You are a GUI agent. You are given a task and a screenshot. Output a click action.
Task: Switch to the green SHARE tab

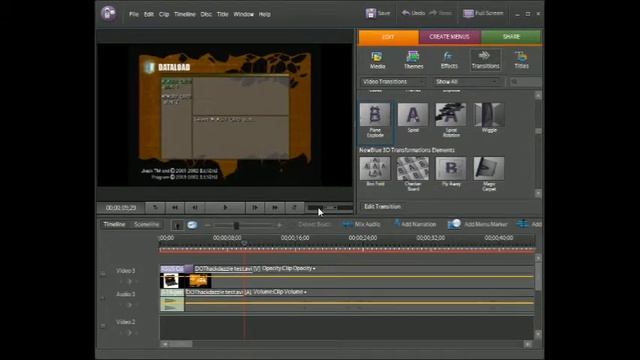coord(511,37)
